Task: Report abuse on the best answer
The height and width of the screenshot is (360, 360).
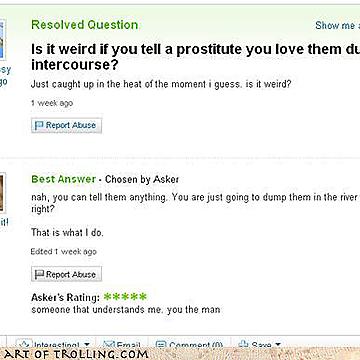Action: [66, 274]
